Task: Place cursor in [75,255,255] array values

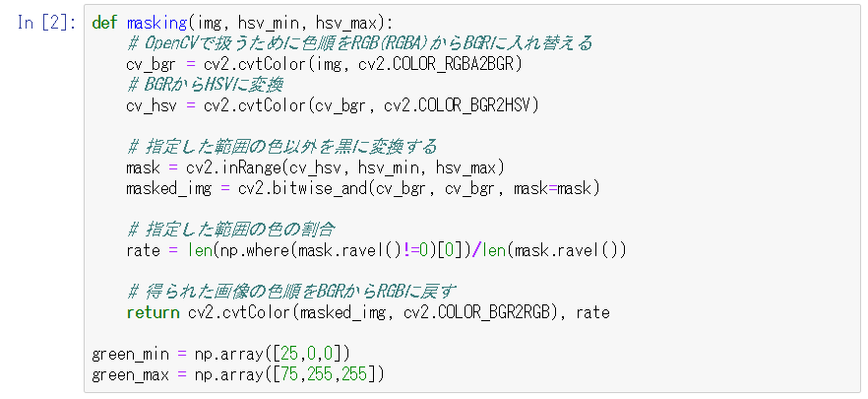Action: click(324, 375)
